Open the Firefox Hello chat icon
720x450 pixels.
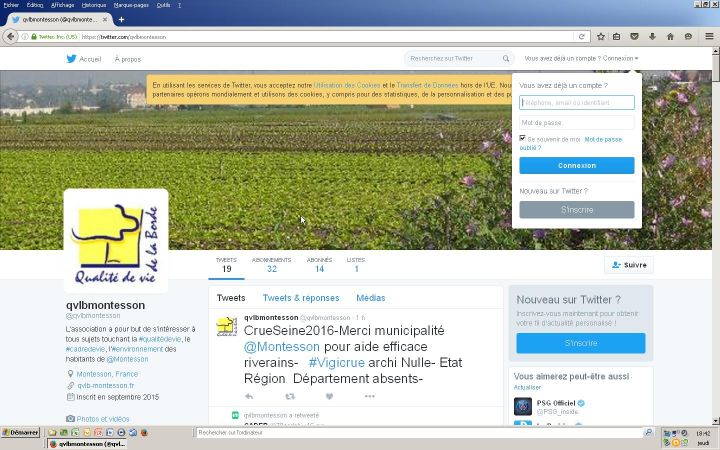[688, 36]
